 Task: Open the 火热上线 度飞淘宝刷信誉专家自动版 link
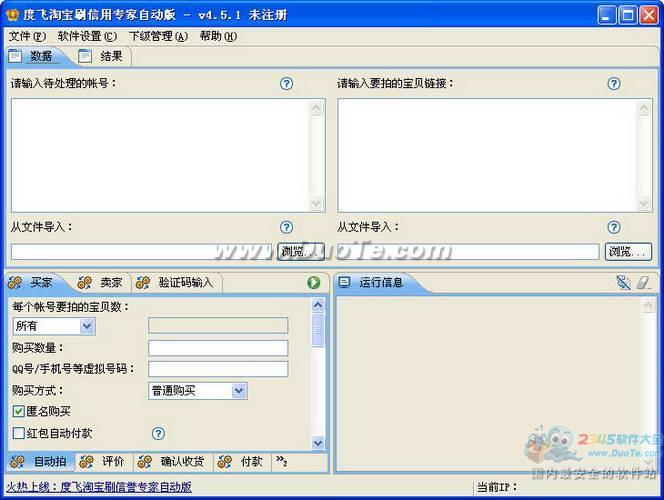click(99, 487)
